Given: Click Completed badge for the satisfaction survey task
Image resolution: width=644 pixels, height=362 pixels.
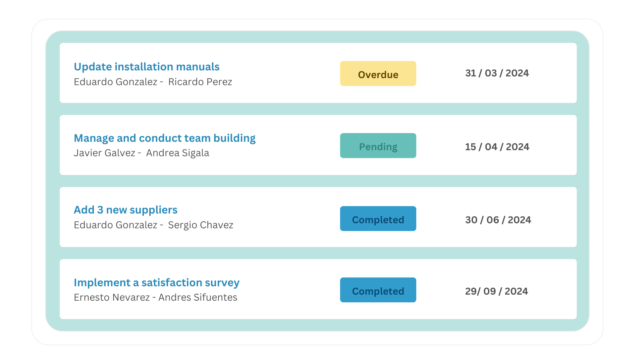Looking at the screenshot, I should pos(378,290).
